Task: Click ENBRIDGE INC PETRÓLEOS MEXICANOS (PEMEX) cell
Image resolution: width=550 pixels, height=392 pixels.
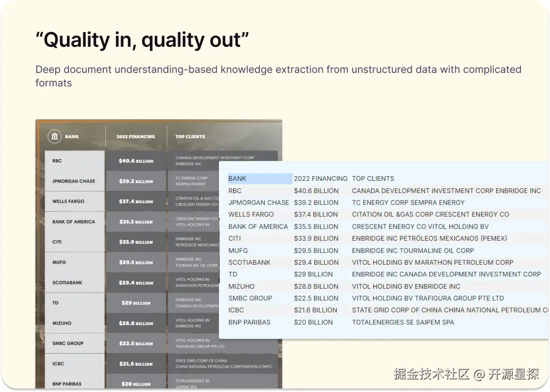Action: tap(429, 238)
